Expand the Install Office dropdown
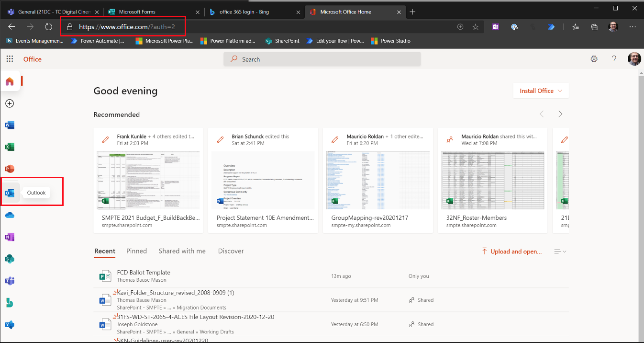 [541, 91]
